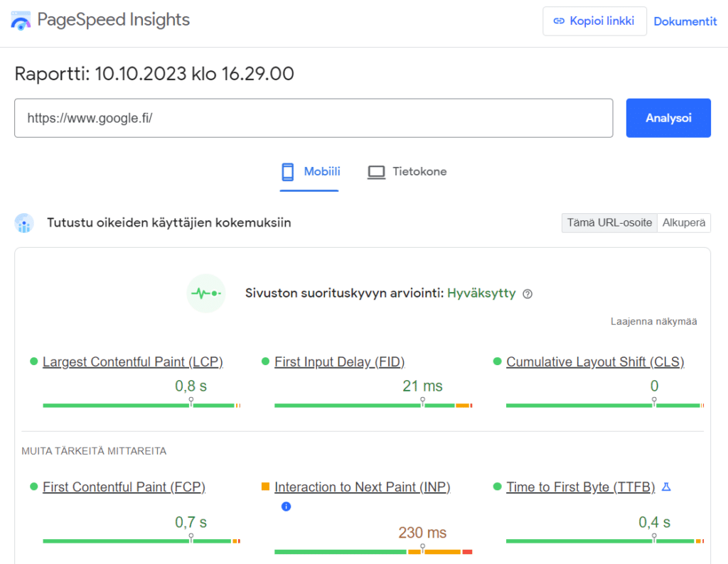Switch to the Mobiili tab
This screenshot has height=564, width=728.
coord(309,172)
